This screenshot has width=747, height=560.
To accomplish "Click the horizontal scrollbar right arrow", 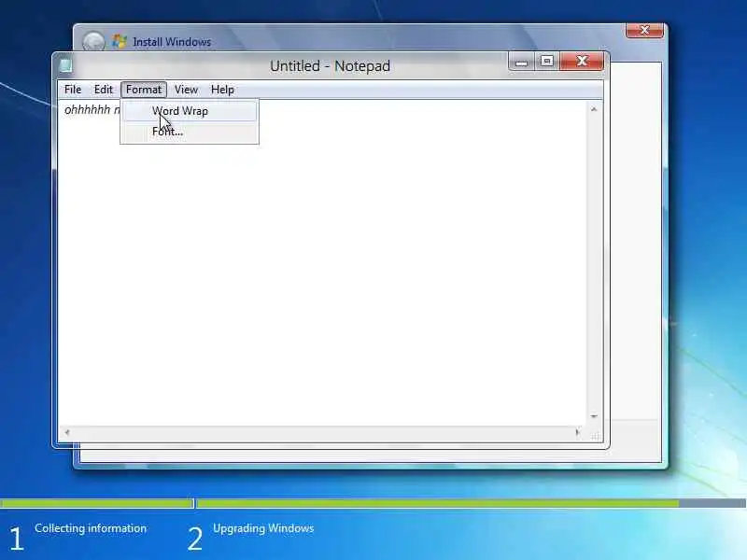I will [x=577, y=432].
